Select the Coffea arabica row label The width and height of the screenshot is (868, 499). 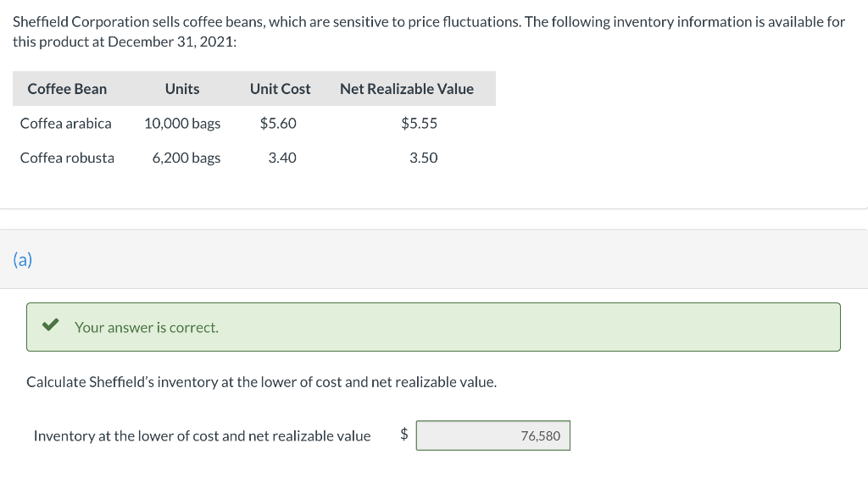click(x=65, y=124)
